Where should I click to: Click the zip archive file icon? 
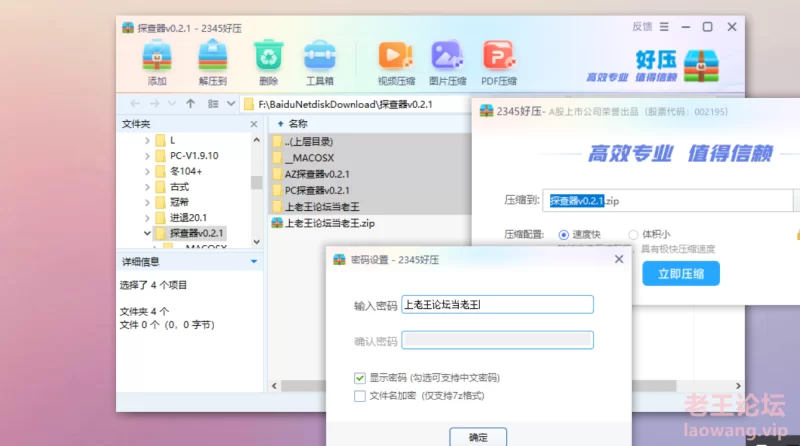click(x=277, y=223)
